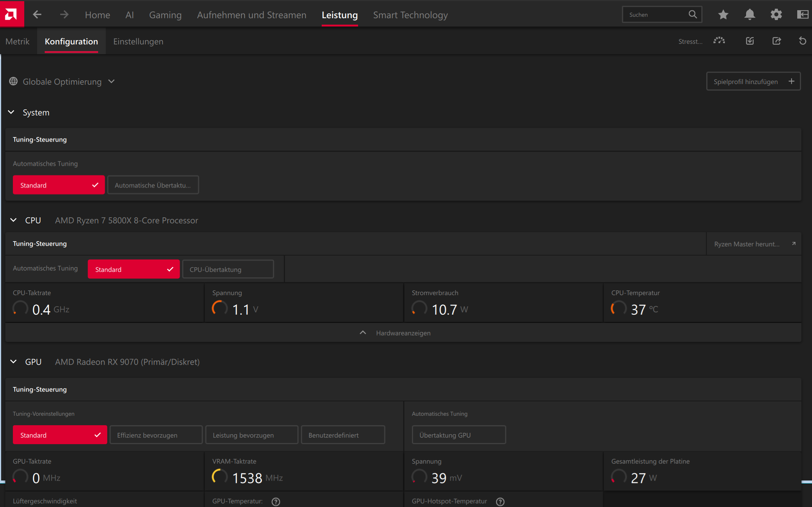Open the Globale Optimierung dropdown
The height and width of the screenshot is (507, 812).
click(x=63, y=82)
